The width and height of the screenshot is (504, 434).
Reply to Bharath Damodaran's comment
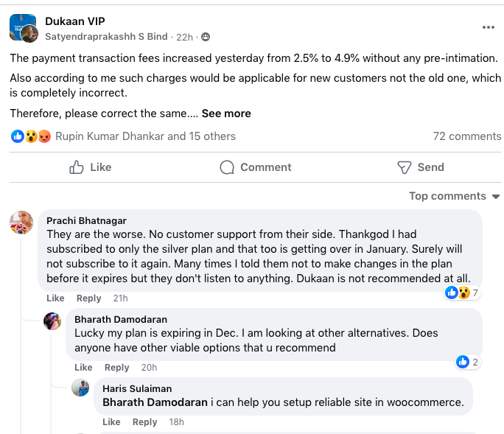coord(116,368)
